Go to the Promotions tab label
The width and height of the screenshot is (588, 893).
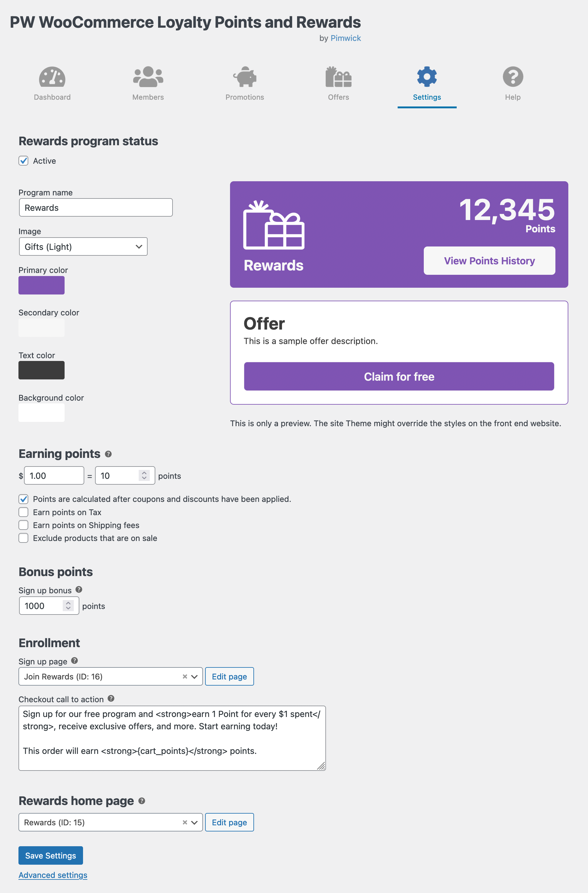click(244, 97)
